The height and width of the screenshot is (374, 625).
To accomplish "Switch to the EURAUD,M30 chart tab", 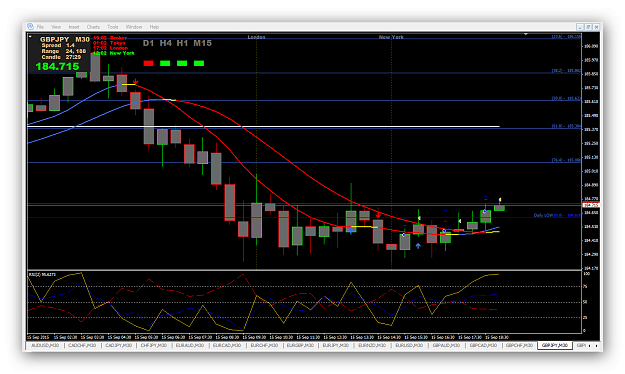I will click(190, 345).
